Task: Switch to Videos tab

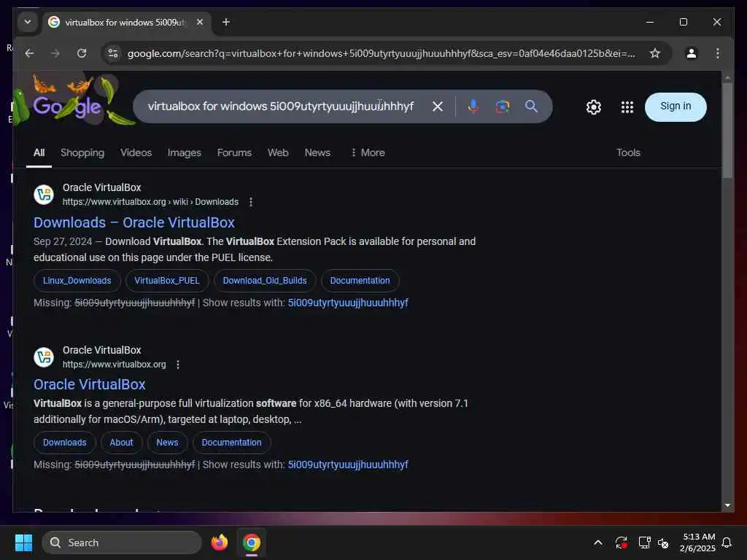Action: (136, 153)
